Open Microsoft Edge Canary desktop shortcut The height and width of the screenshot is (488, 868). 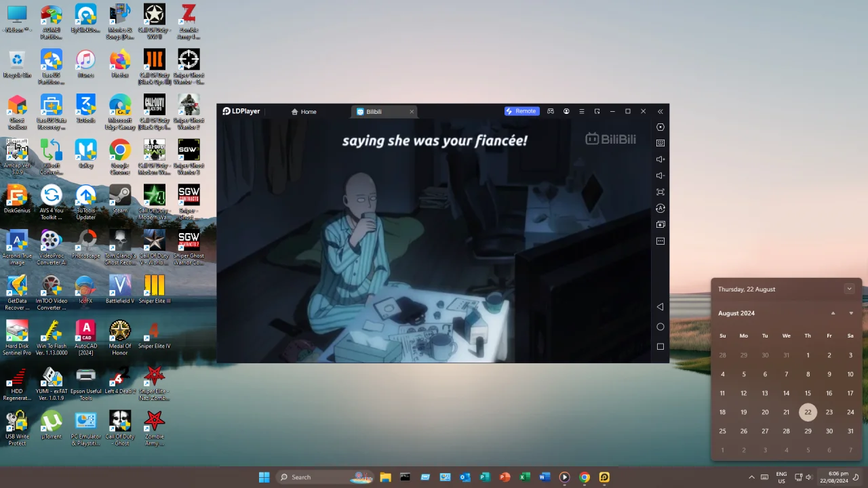120,113
